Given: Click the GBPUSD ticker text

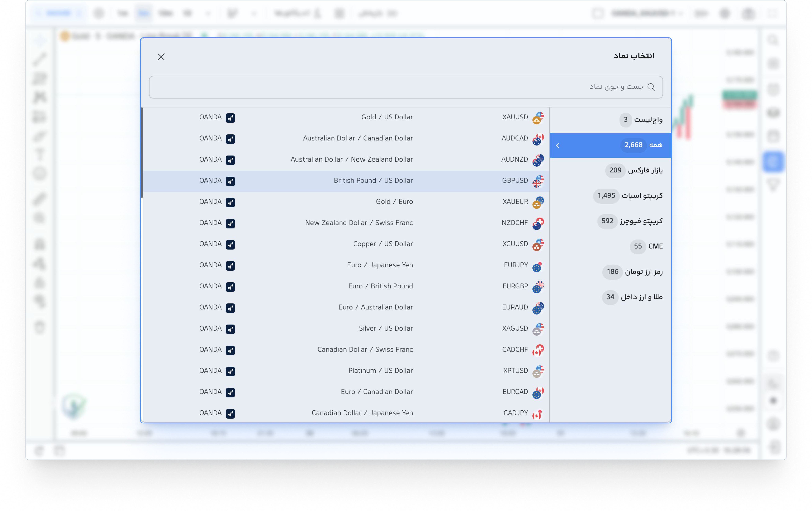Looking at the screenshot, I should pyautogui.click(x=515, y=181).
